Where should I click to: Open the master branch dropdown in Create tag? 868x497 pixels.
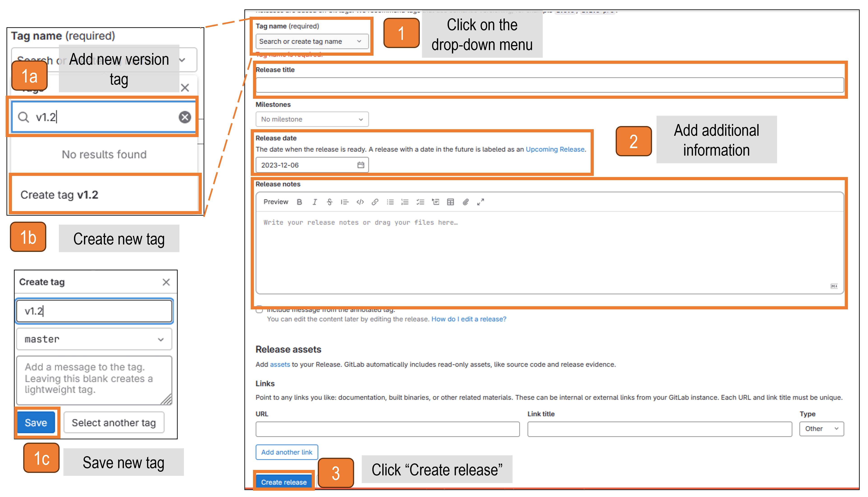94,339
